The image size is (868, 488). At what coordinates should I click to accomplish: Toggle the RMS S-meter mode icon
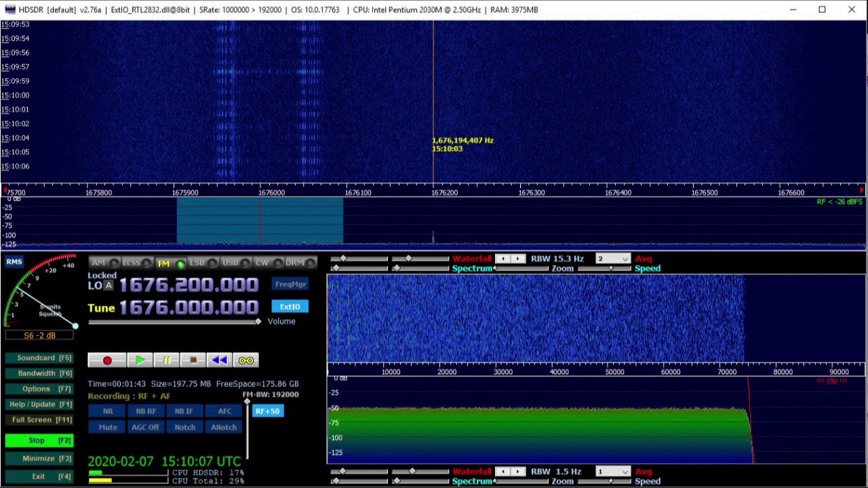click(14, 262)
